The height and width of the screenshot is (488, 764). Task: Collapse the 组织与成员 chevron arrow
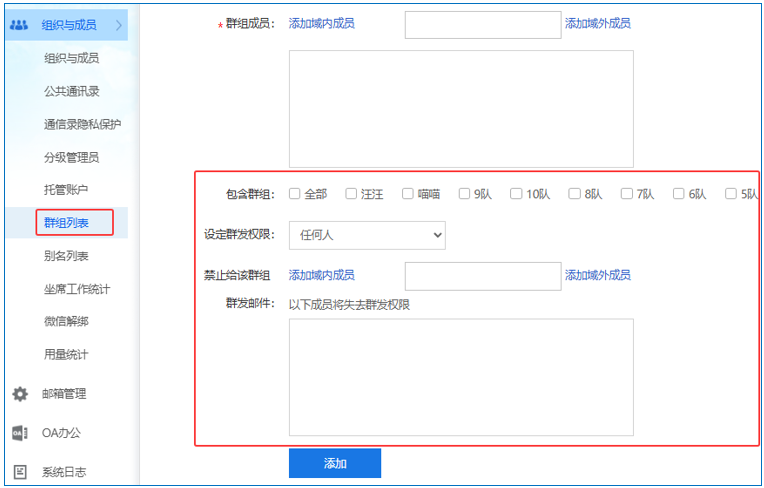[x=119, y=24]
